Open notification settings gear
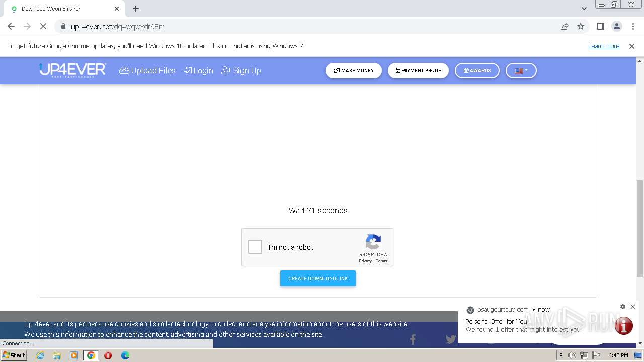The image size is (644, 362). [x=623, y=307]
